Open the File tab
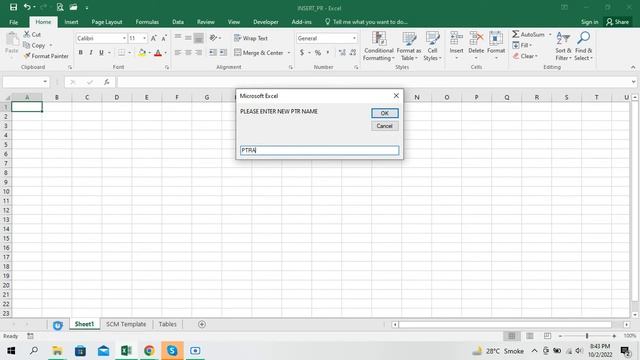This screenshot has width=640, height=360. [13, 22]
